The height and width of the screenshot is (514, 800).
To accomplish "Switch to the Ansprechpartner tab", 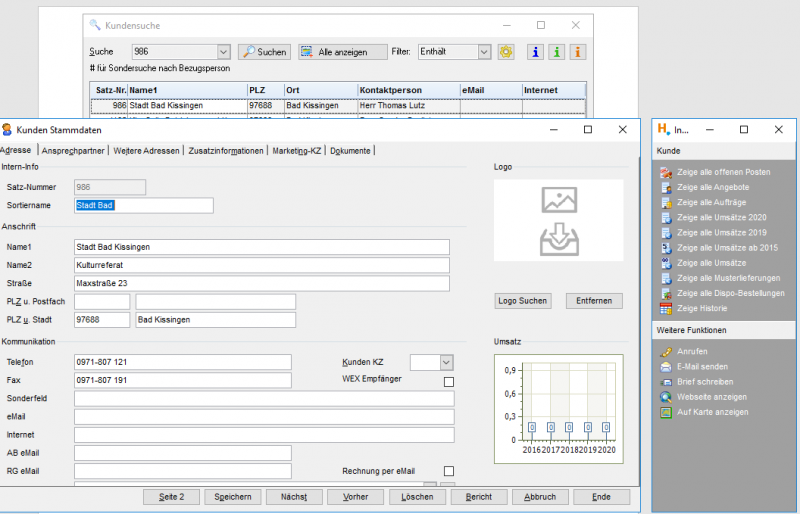I will tap(73, 151).
